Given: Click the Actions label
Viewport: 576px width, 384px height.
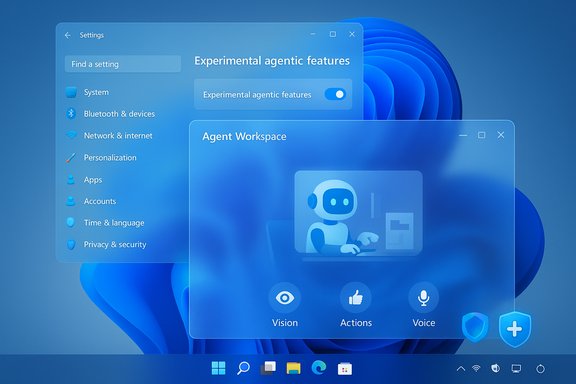Looking at the screenshot, I should pyautogui.click(x=356, y=323).
